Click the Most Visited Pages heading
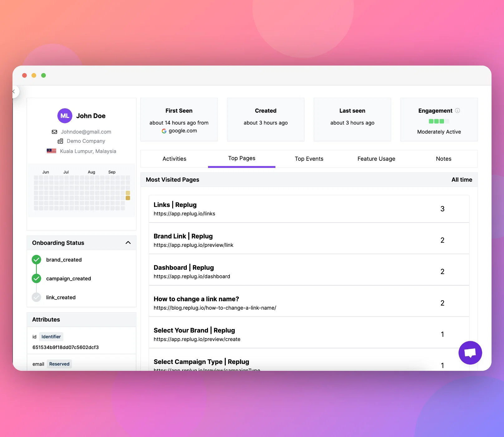 pos(172,180)
